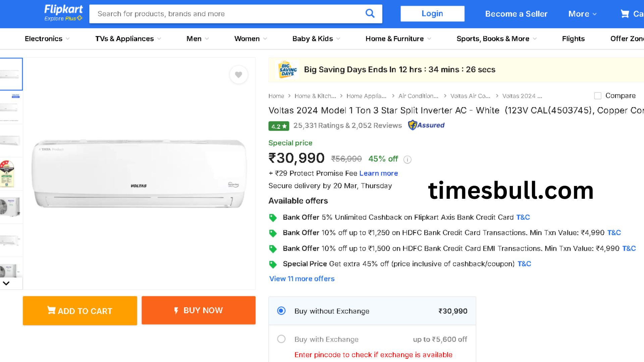
Task: Select the third product thumbnail
Action: [x=11, y=140]
